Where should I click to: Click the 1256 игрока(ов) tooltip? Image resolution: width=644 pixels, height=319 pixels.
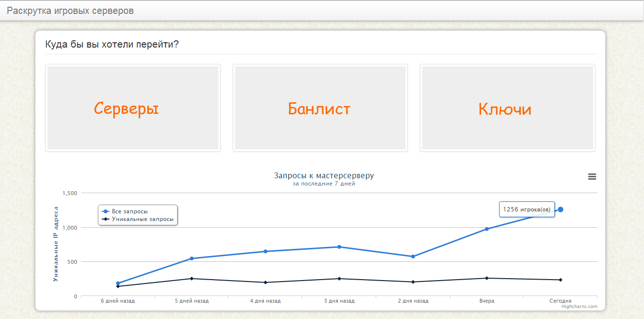pyautogui.click(x=527, y=209)
